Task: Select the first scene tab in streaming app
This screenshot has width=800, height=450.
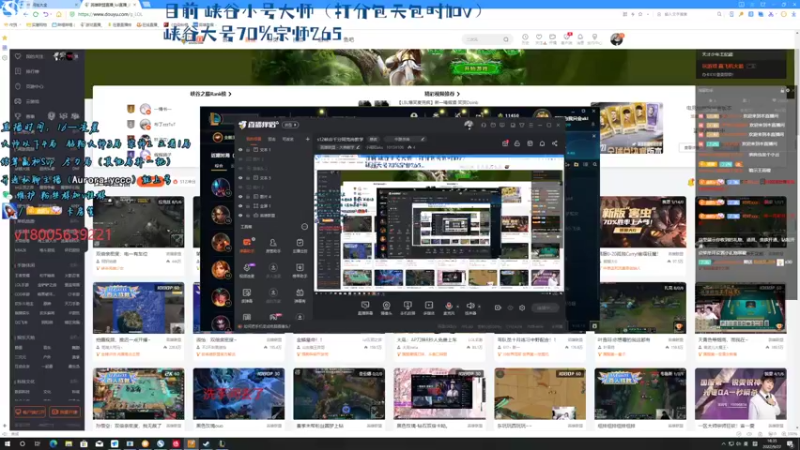Action: pyautogui.click(x=254, y=139)
